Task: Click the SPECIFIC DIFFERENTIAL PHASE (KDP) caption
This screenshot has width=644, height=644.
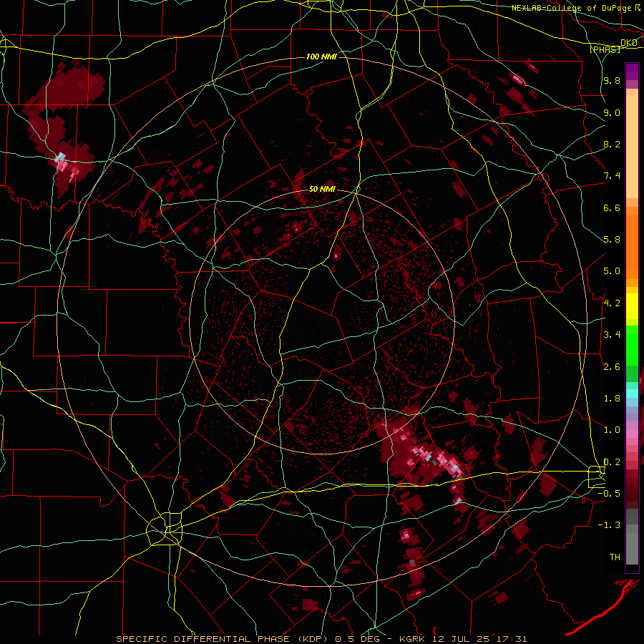Action: [223, 639]
